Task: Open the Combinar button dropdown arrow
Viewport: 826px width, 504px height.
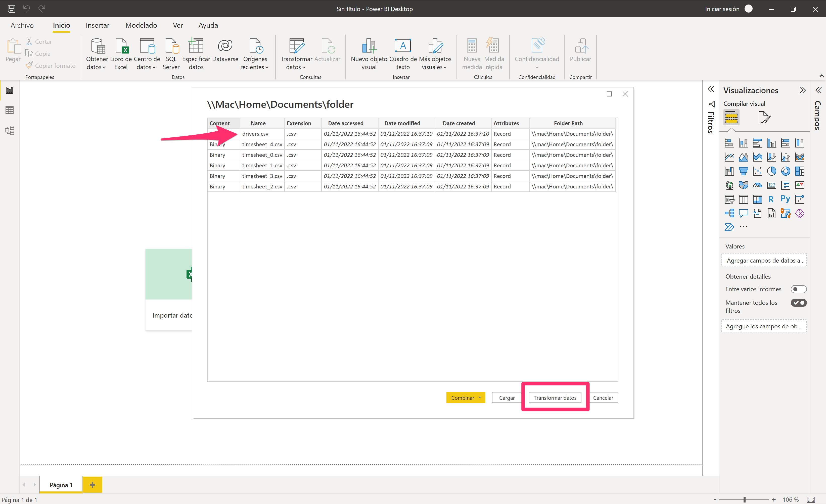Action: pyautogui.click(x=480, y=397)
